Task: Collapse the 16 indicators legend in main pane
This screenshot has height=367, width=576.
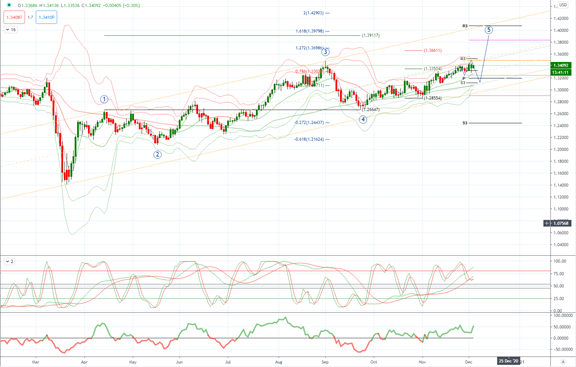Action: [x=11, y=30]
